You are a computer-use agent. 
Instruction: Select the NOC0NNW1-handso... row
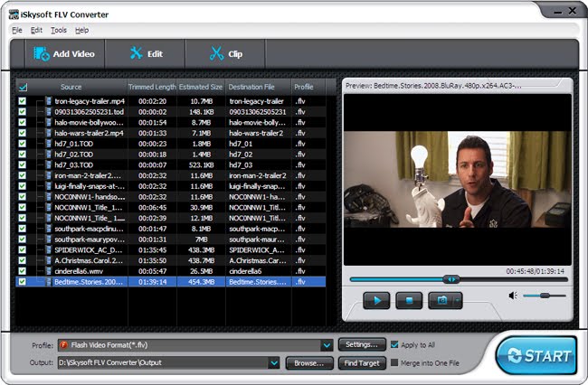coord(171,197)
